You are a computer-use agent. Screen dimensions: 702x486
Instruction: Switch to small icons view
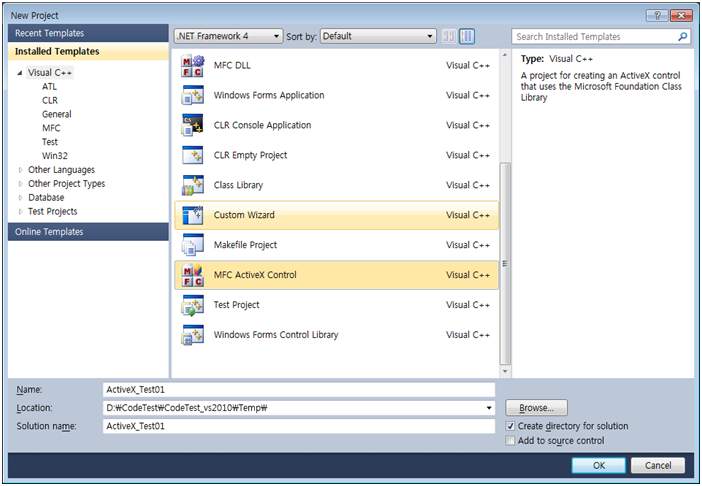point(449,36)
